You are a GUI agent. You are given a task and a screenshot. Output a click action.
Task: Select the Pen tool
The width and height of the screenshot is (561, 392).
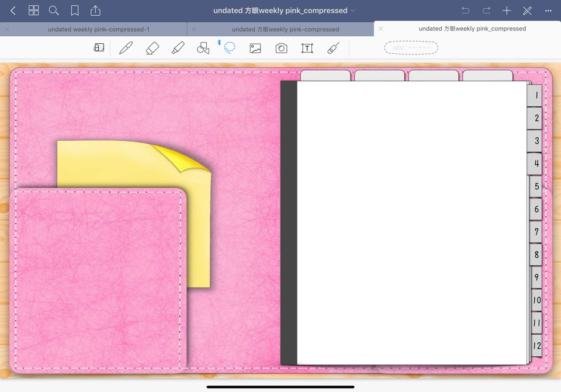point(126,47)
